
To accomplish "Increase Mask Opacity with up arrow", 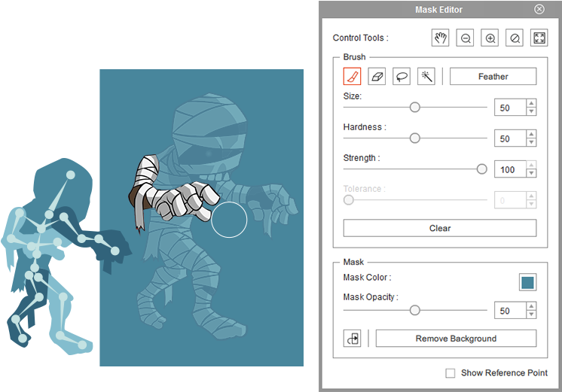I will click(531, 306).
